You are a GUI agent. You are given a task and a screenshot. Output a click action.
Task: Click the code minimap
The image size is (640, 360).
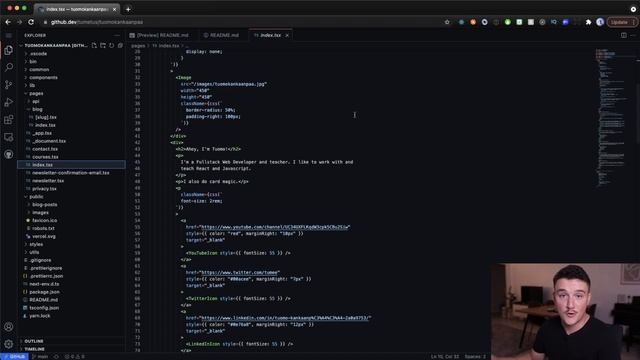[612, 118]
